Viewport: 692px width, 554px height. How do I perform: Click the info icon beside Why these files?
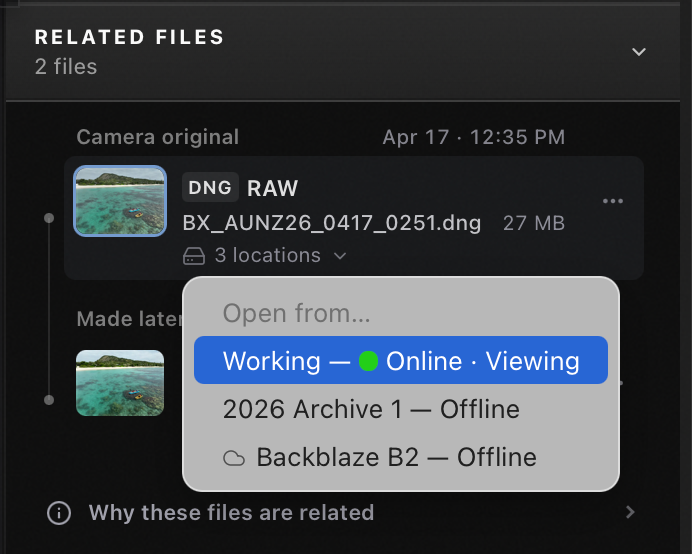coord(59,513)
